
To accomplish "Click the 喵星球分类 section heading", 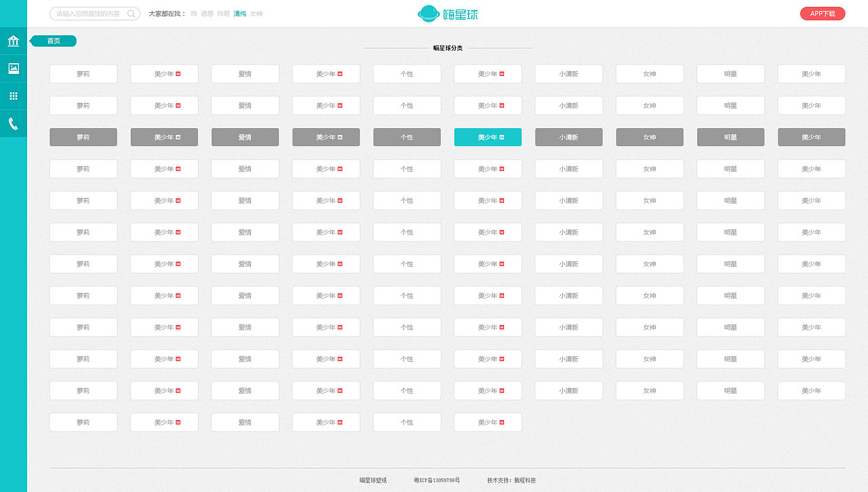I will (x=448, y=48).
